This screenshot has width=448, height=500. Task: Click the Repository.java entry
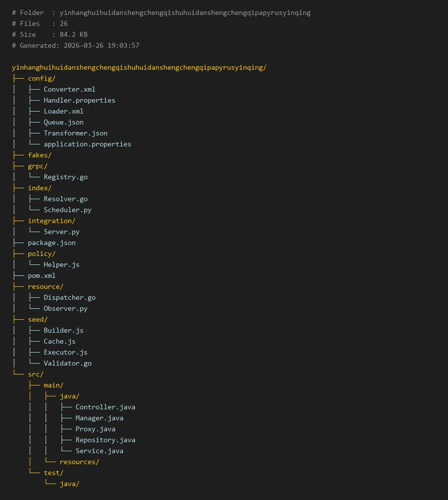coord(105,440)
